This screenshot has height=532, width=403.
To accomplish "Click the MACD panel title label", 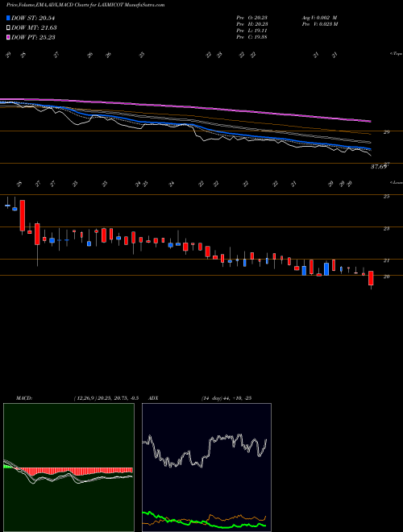I will (x=24, y=398).
